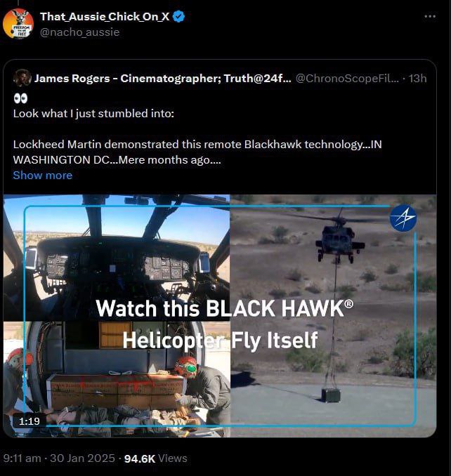Play the Black Hawk helicopter video
The height and width of the screenshot is (476, 451).
[220, 316]
